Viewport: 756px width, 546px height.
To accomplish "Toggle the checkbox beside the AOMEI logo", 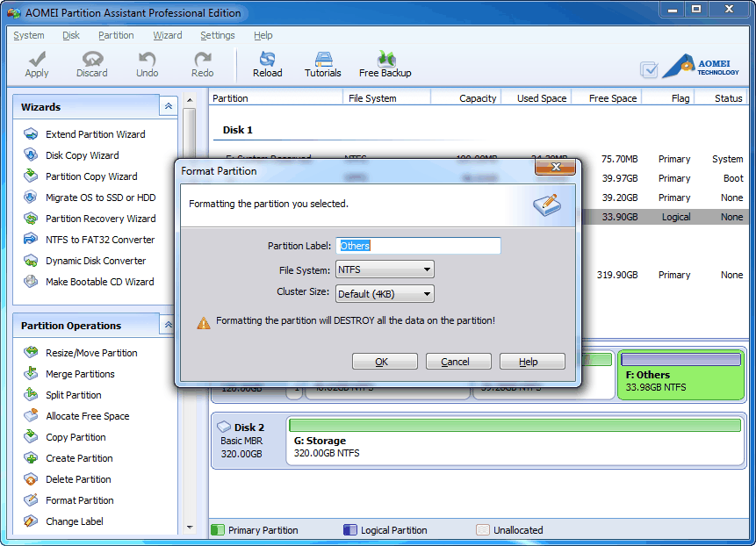I will (x=649, y=68).
